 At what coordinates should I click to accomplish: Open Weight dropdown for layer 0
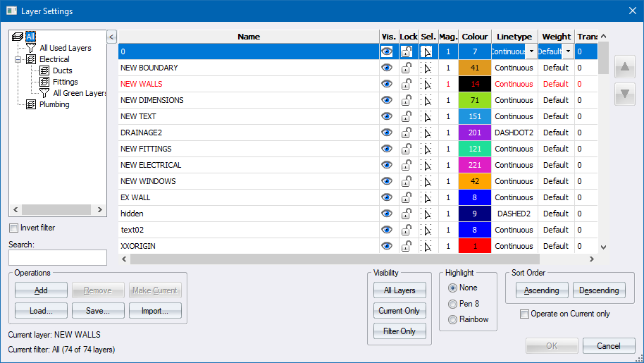pyautogui.click(x=567, y=51)
